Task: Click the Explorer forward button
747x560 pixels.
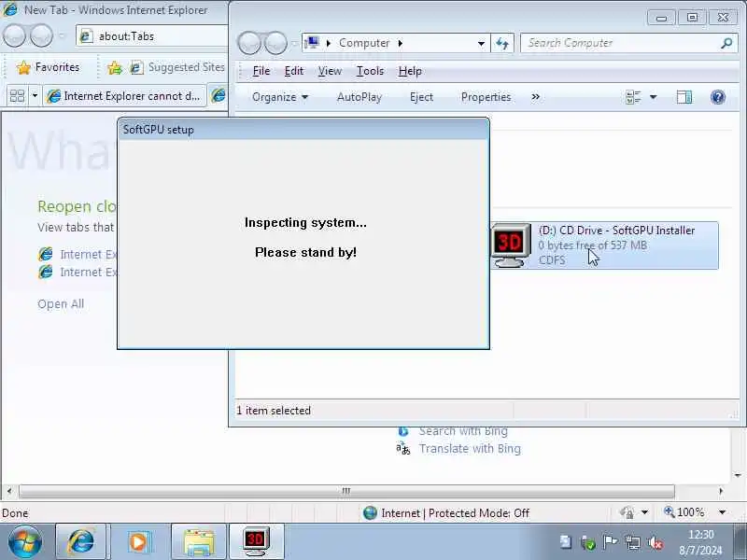Action: click(276, 43)
